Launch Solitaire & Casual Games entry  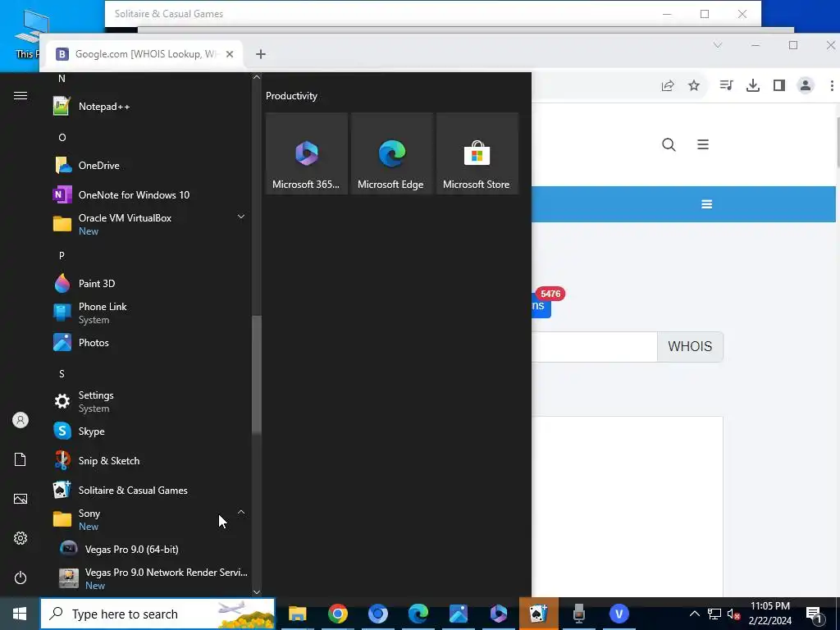(150, 490)
